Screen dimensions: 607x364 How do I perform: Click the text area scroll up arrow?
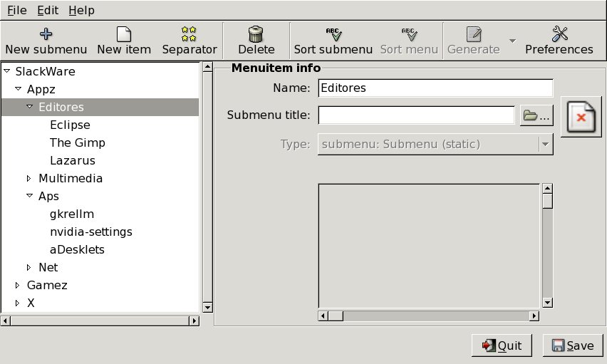[547, 189]
